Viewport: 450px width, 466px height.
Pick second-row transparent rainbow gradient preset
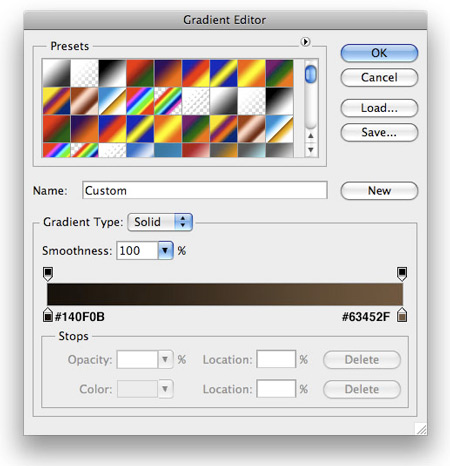(x=168, y=101)
